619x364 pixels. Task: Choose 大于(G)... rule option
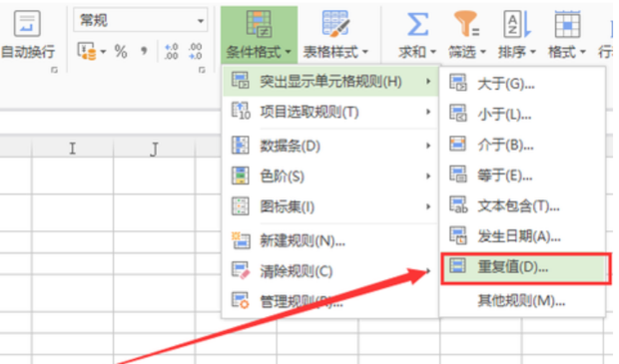point(522,84)
